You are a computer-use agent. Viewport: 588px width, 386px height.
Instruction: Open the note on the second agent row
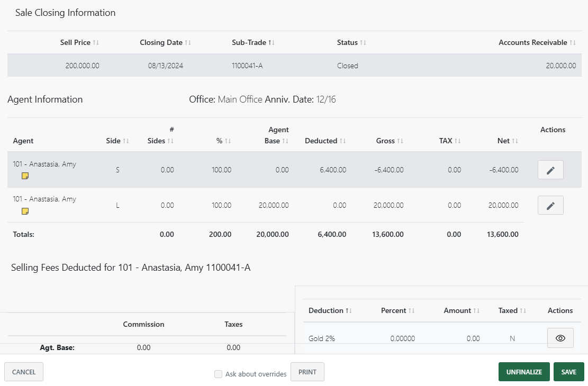[x=24, y=210]
